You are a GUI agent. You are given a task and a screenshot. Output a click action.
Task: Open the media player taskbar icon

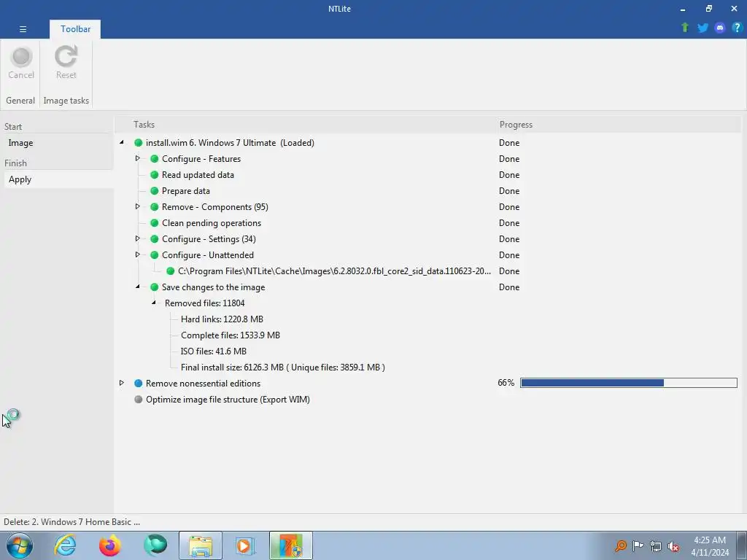pos(245,545)
